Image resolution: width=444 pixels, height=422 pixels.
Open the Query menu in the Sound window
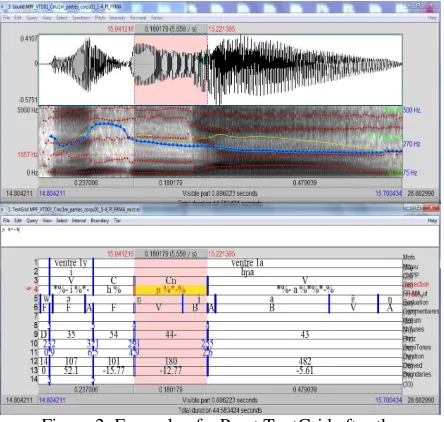[x=32, y=18]
